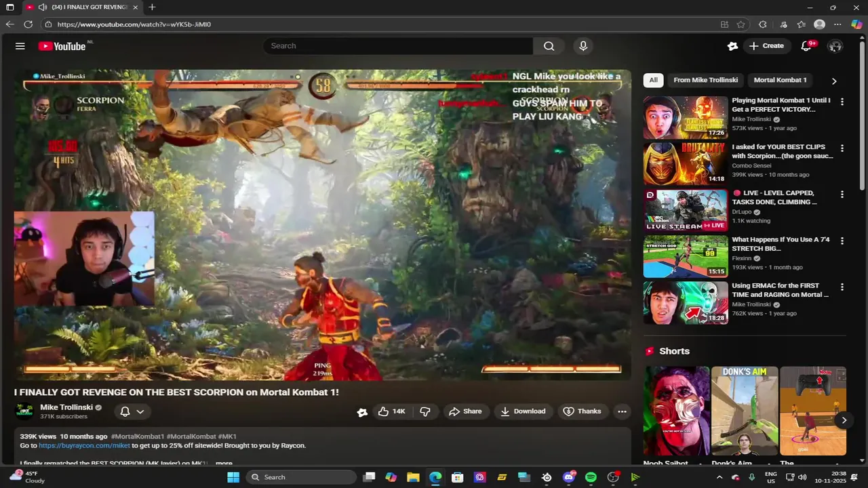The height and width of the screenshot is (488, 868).
Task: Open weather widget showing 45°F Cloudy
Action: point(27,477)
